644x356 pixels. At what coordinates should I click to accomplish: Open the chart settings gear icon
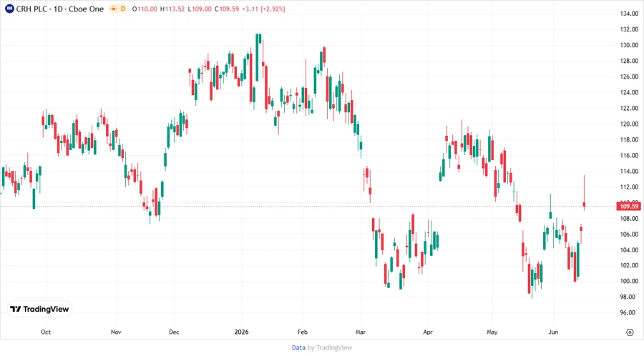(630, 332)
